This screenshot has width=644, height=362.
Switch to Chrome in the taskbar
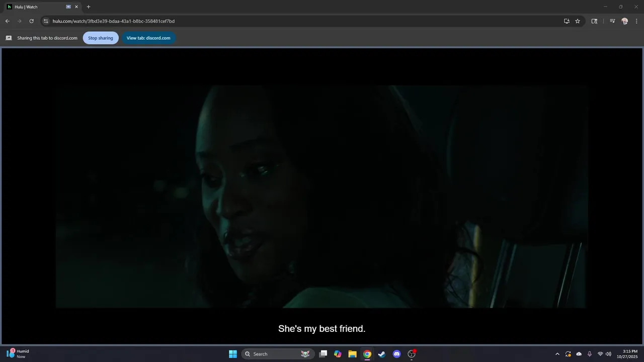pos(367,354)
